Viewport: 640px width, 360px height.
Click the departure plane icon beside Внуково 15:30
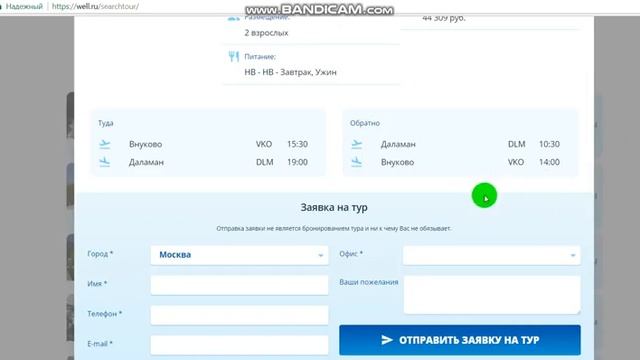(x=105, y=144)
